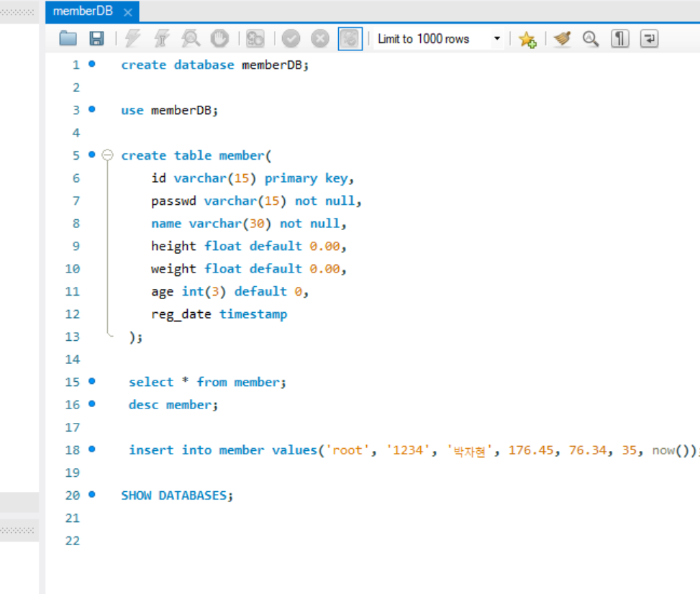Stop query execution with the hand icon
The image size is (700, 594).
[219, 39]
